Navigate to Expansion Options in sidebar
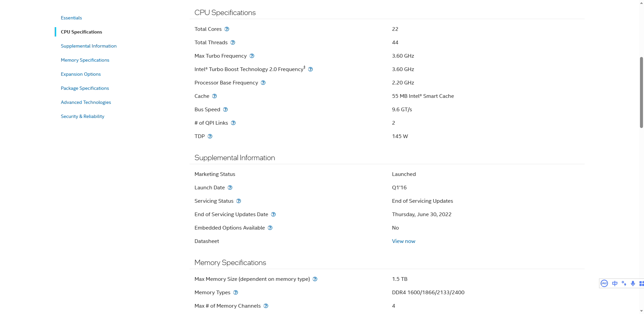The image size is (644, 314). point(81,74)
